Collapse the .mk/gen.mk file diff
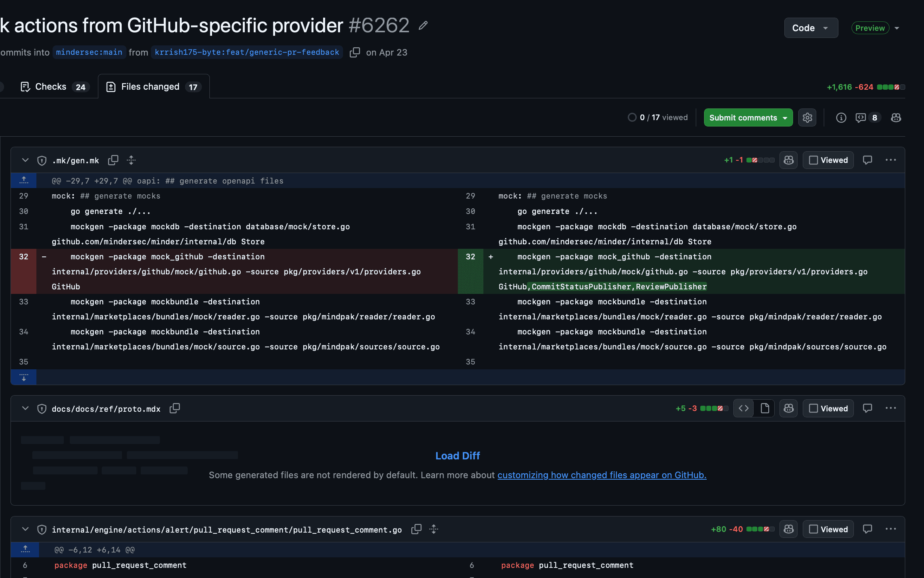Viewport: 924px width, 578px height. [25, 160]
